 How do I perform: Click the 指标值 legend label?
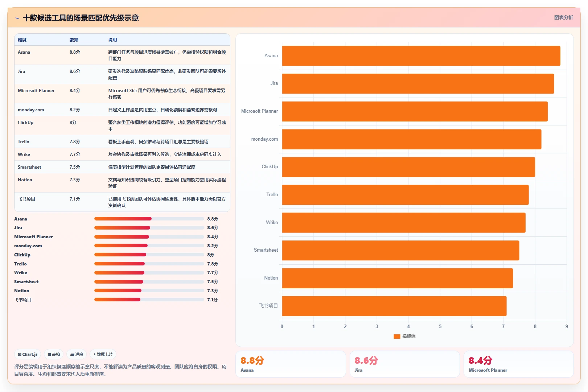409,336
